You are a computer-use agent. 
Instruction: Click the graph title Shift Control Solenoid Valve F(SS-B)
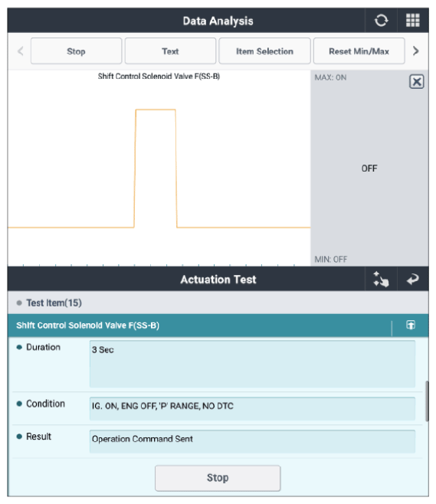pos(159,76)
